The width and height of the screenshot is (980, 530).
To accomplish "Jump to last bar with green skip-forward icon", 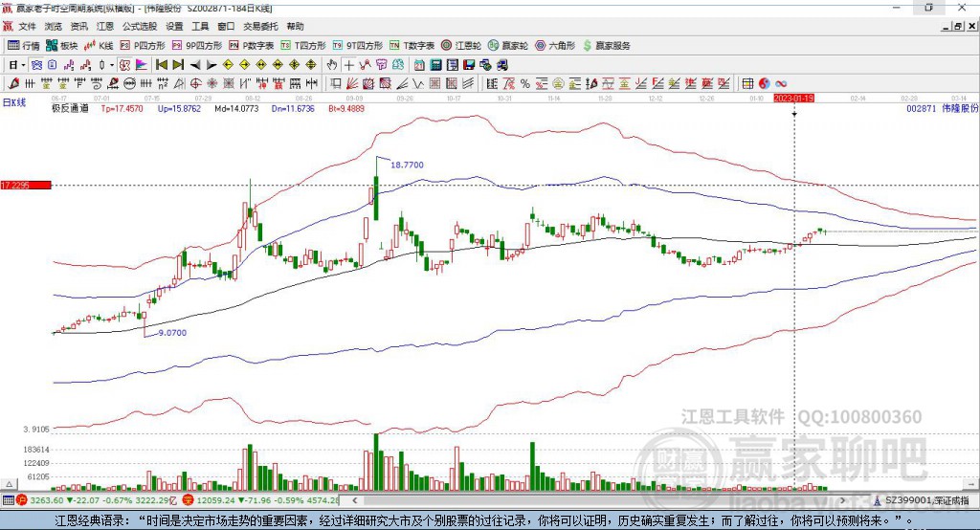I will coord(178,65).
